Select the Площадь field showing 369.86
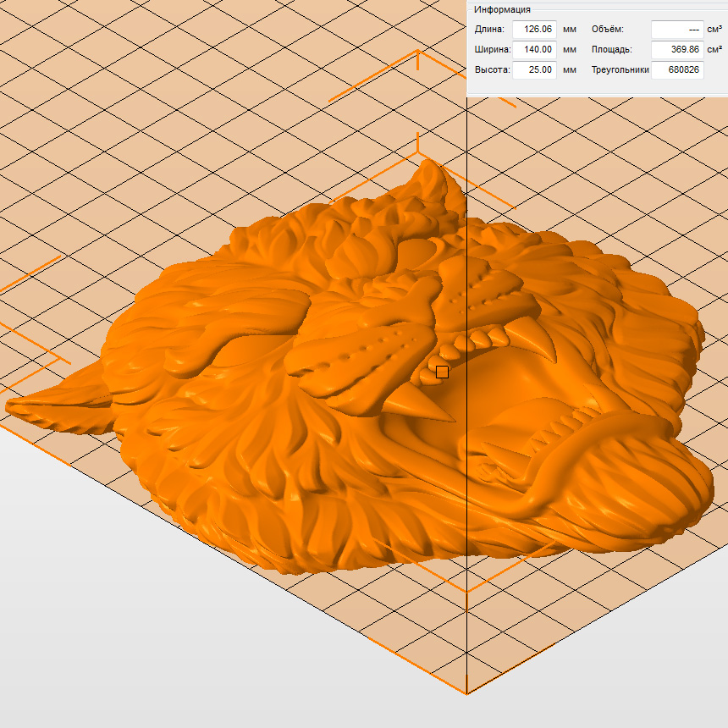The height and width of the screenshot is (728, 728). pyautogui.click(x=676, y=50)
